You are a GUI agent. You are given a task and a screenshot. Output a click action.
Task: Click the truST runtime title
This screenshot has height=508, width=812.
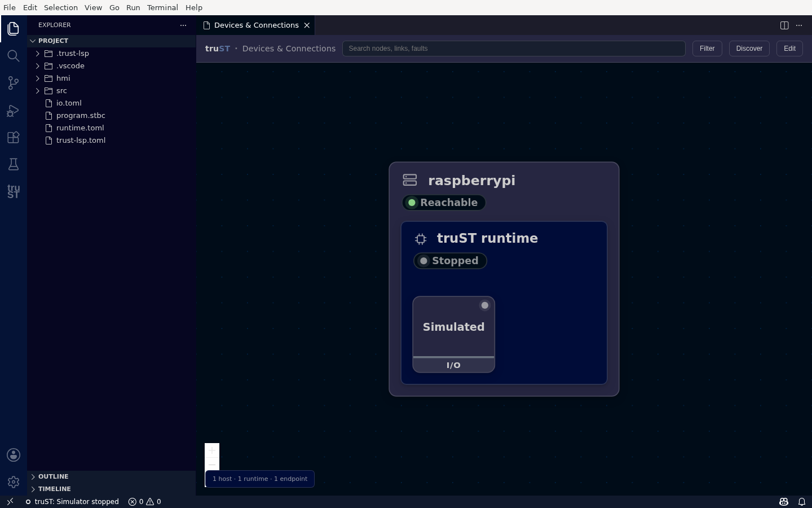tap(487, 238)
